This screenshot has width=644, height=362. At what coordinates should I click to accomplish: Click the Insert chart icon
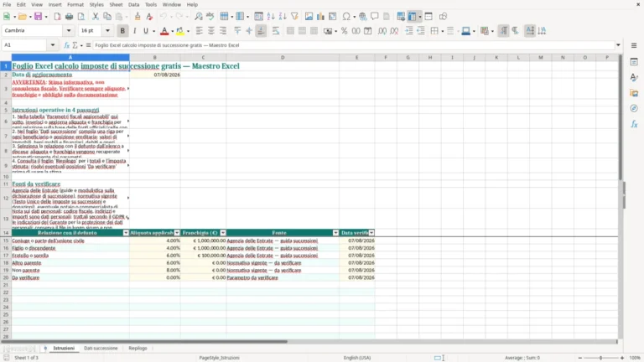click(321, 17)
